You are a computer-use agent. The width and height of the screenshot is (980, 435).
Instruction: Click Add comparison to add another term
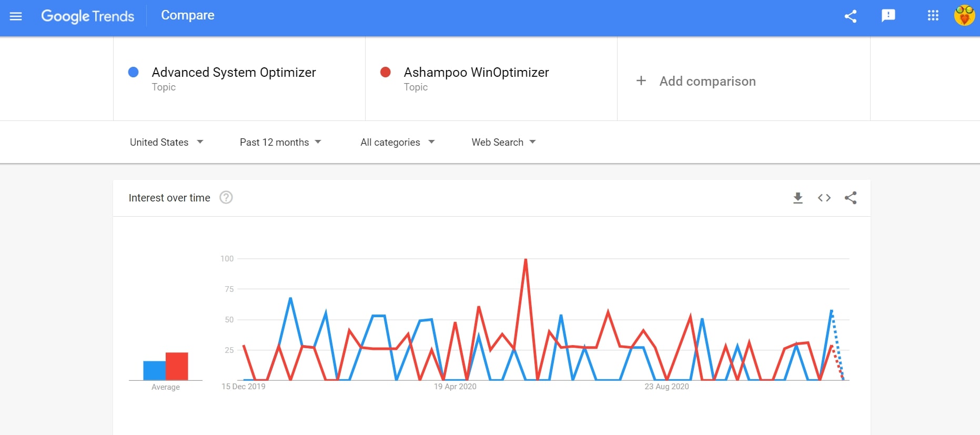[x=695, y=81]
